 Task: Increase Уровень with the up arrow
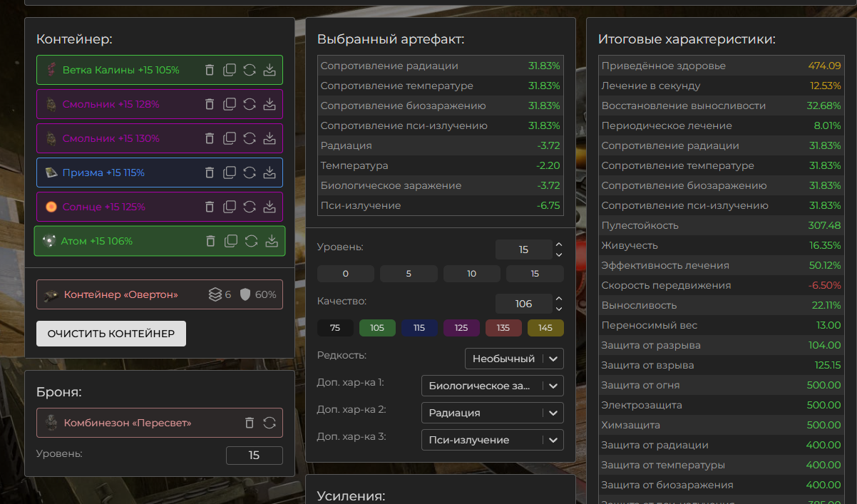pyautogui.click(x=559, y=245)
